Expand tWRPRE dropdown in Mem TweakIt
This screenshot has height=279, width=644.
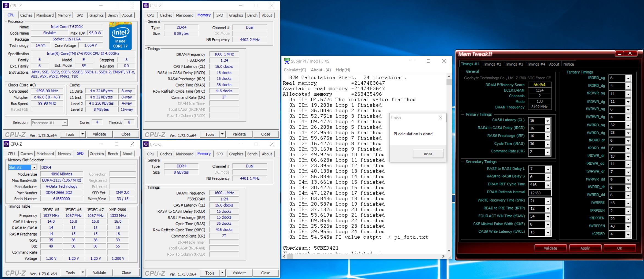628,203
